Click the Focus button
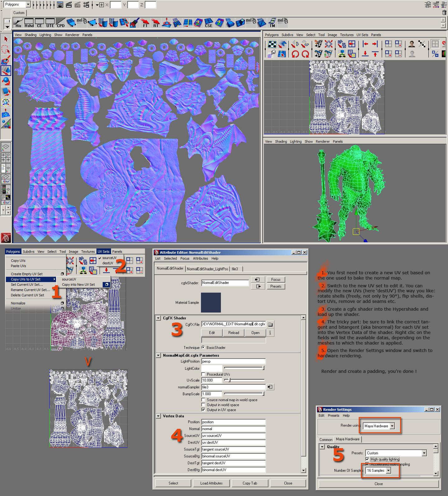 tap(276, 280)
